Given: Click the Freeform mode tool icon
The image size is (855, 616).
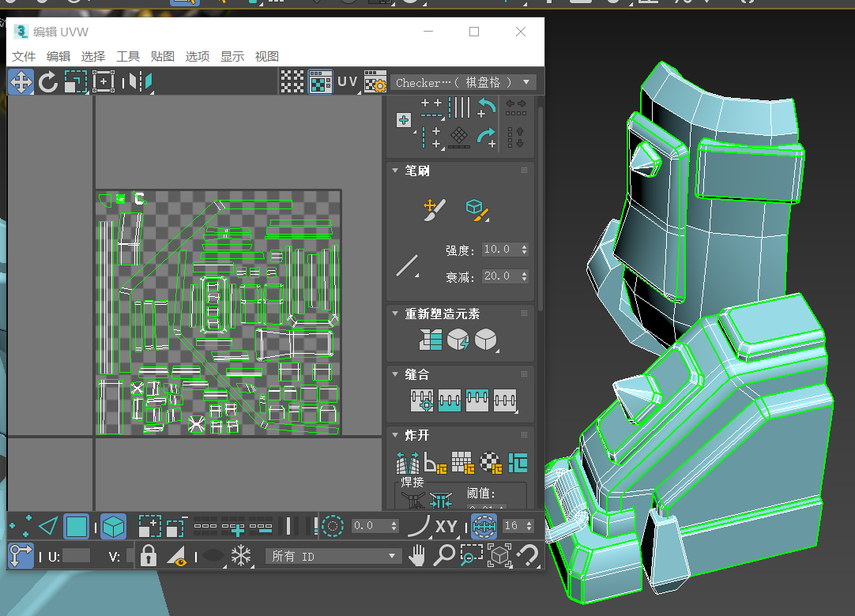Looking at the screenshot, I should (x=104, y=82).
